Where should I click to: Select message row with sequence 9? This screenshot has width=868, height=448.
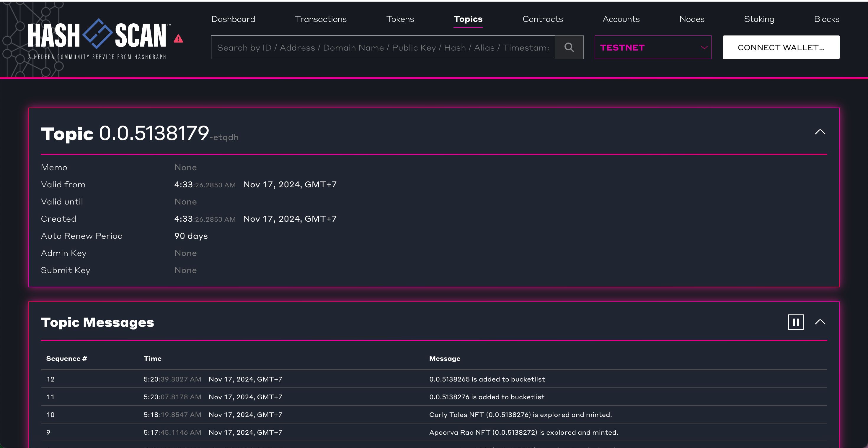434,432
